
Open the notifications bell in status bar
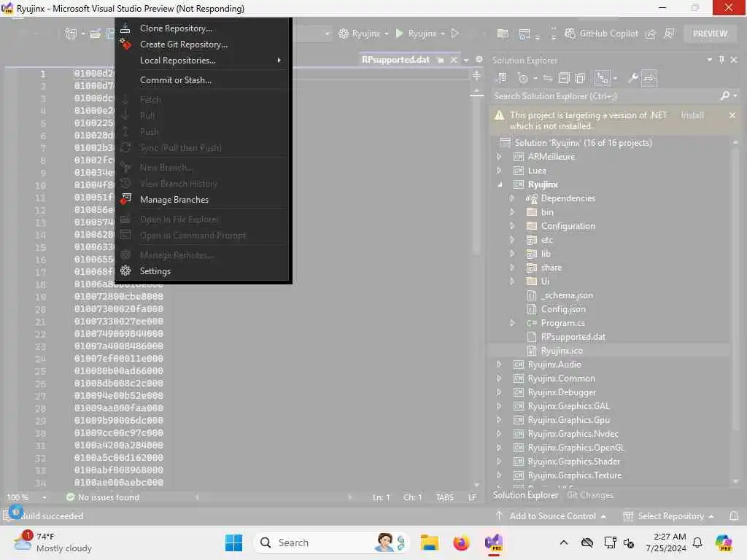[x=734, y=516]
